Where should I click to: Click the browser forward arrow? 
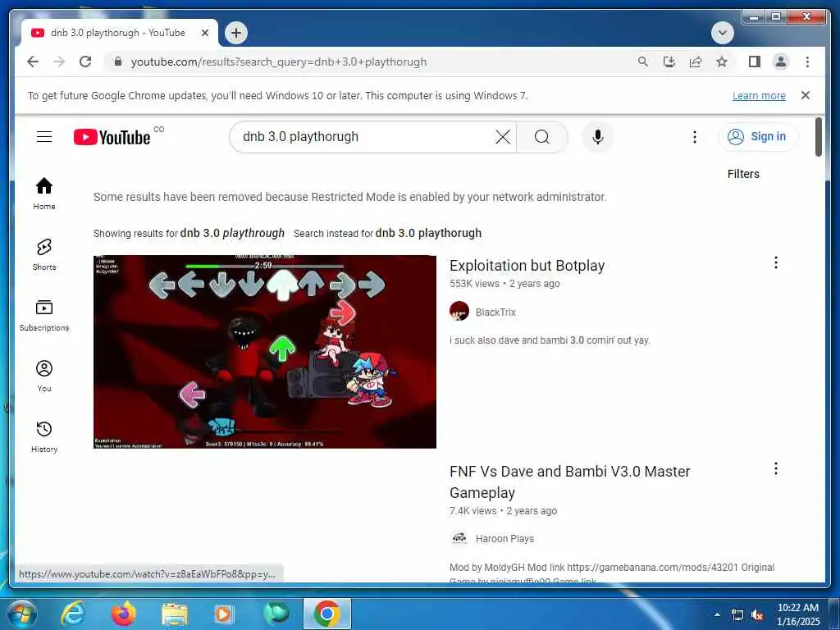pos(59,62)
